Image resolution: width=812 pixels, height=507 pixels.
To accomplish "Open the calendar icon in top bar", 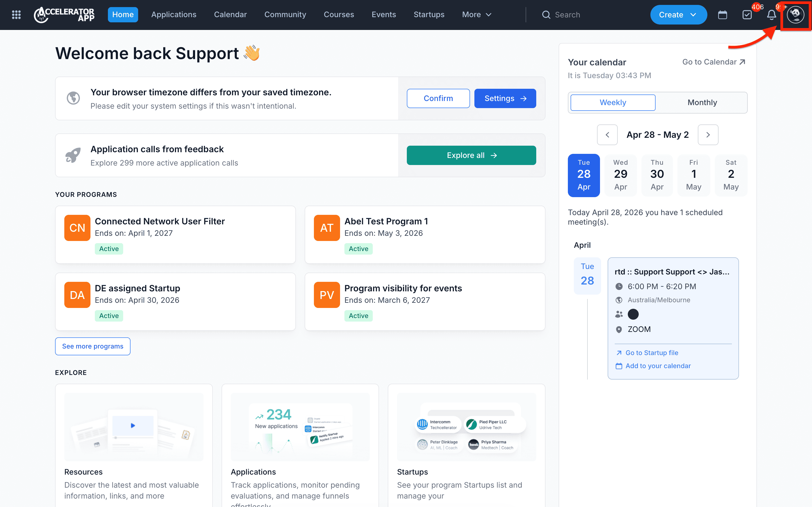I will [x=722, y=15].
